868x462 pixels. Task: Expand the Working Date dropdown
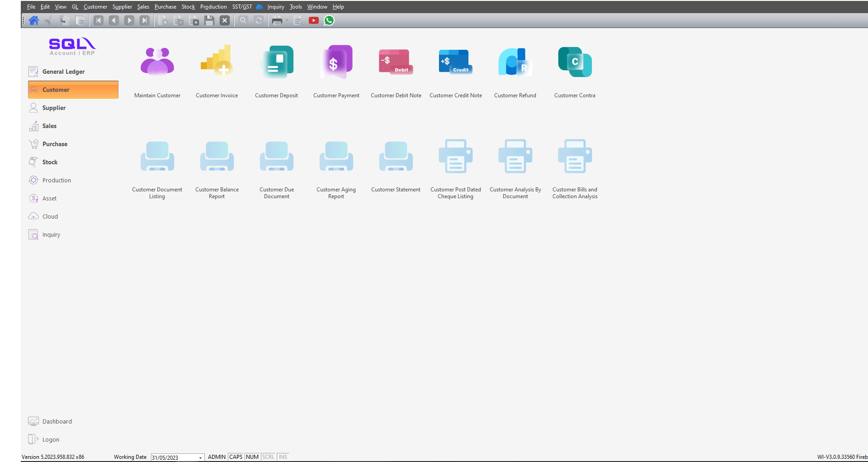coord(200,457)
